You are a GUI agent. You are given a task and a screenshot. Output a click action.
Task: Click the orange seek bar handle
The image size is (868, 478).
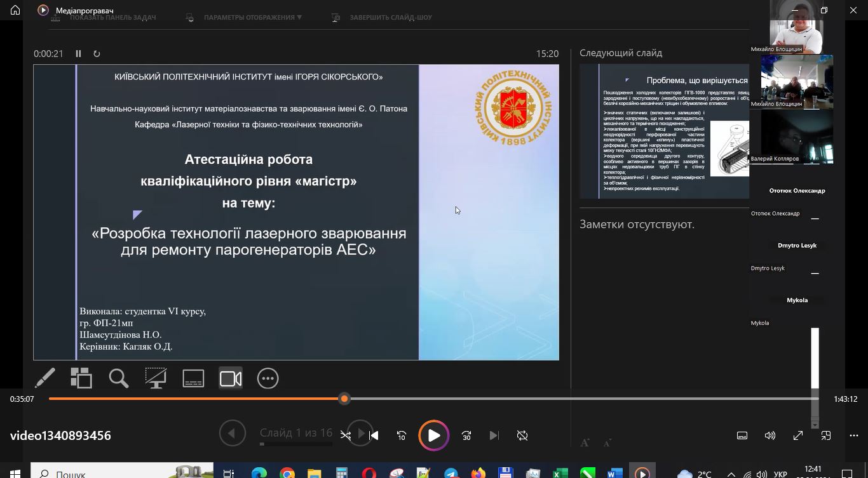pyautogui.click(x=344, y=399)
